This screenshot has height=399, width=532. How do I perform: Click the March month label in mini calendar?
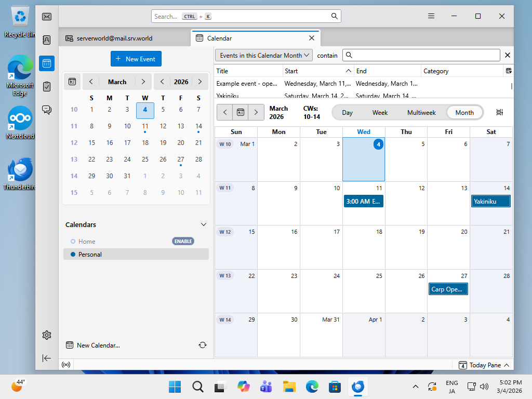tap(117, 82)
